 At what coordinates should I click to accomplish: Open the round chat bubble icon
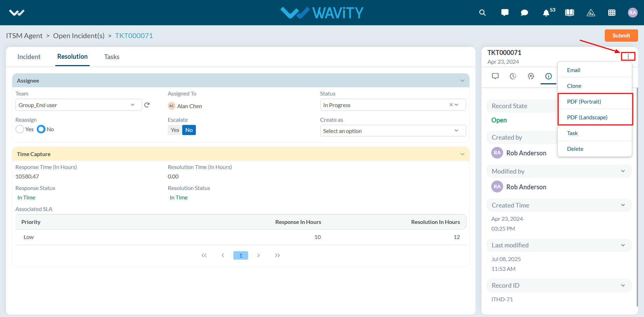525,13
